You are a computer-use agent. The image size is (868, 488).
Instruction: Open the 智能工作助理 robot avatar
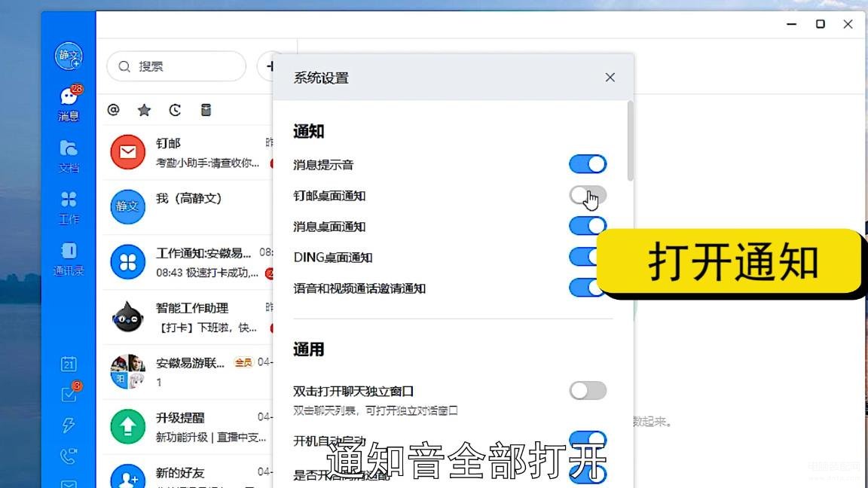[x=127, y=317]
